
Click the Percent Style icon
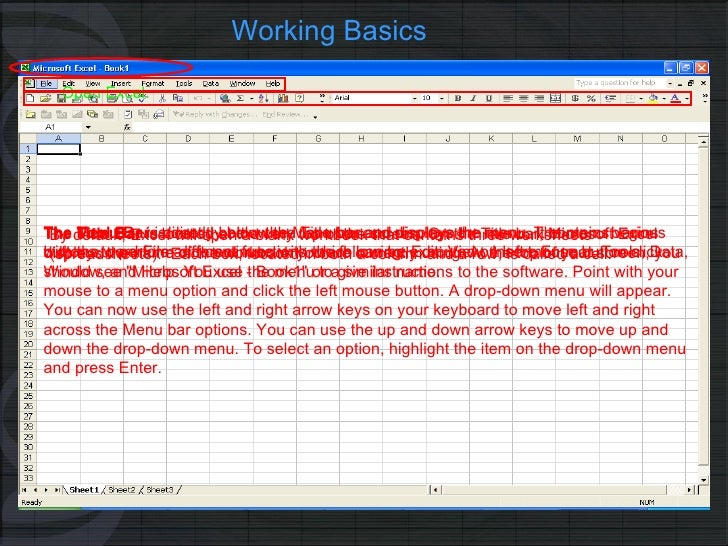591,98
